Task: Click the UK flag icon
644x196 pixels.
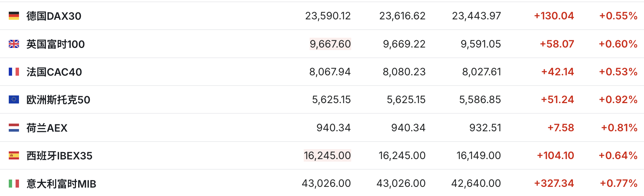Action: tap(14, 44)
